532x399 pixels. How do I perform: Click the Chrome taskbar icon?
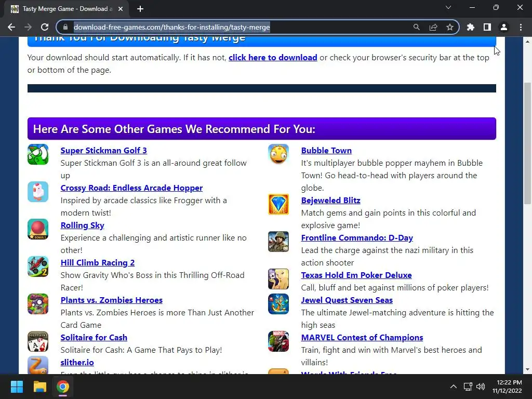tap(63, 387)
